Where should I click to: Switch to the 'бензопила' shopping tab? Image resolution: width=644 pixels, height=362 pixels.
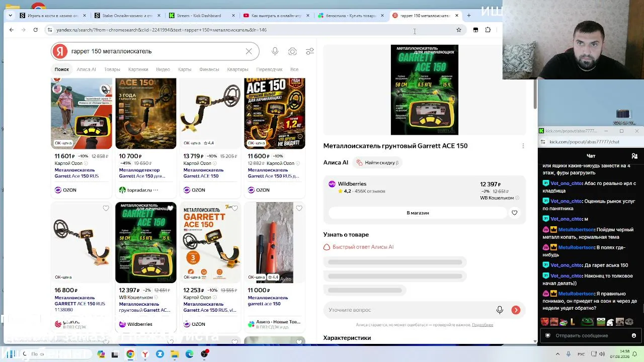(350, 16)
